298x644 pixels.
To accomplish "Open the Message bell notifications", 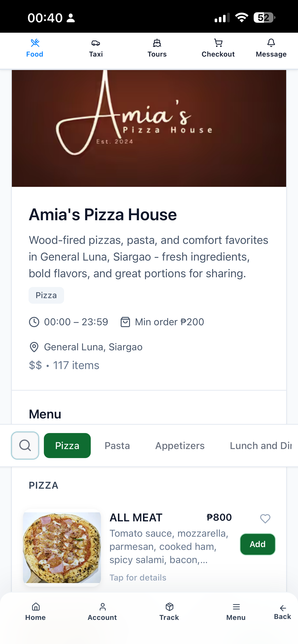I will click(x=271, y=43).
